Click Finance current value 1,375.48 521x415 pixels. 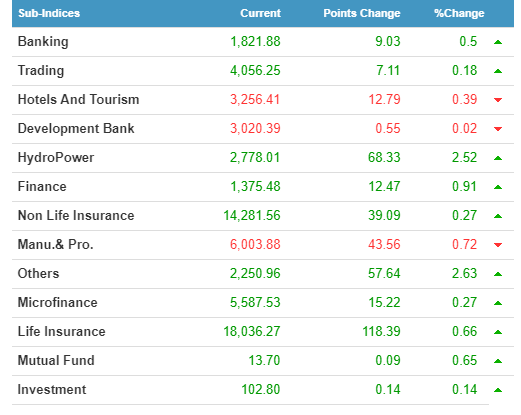255,186
